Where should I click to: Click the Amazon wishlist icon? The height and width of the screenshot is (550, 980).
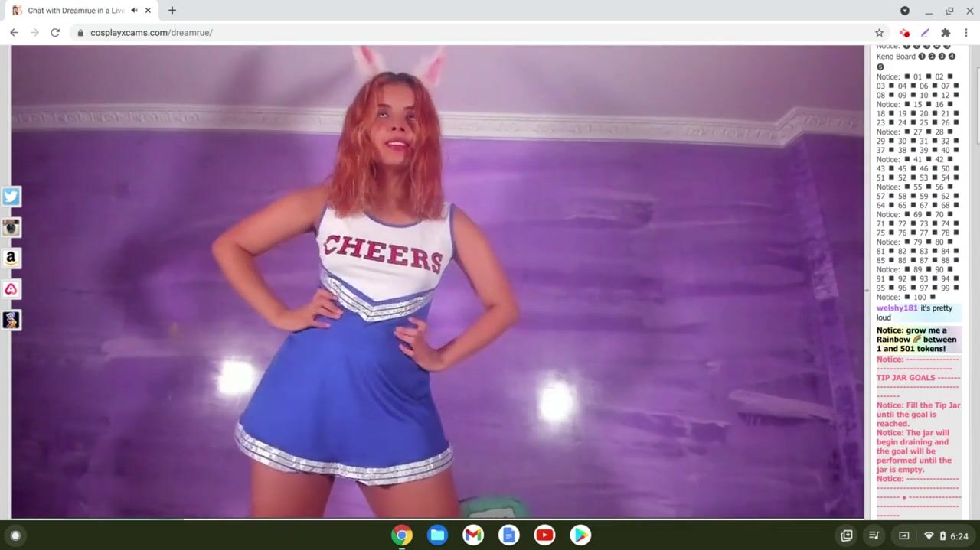[11, 259]
